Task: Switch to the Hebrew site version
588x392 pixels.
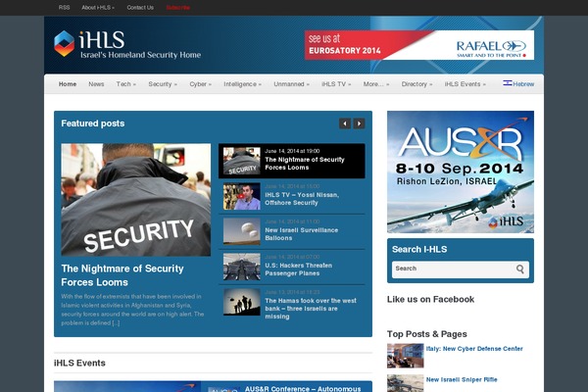Action: click(x=523, y=84)
